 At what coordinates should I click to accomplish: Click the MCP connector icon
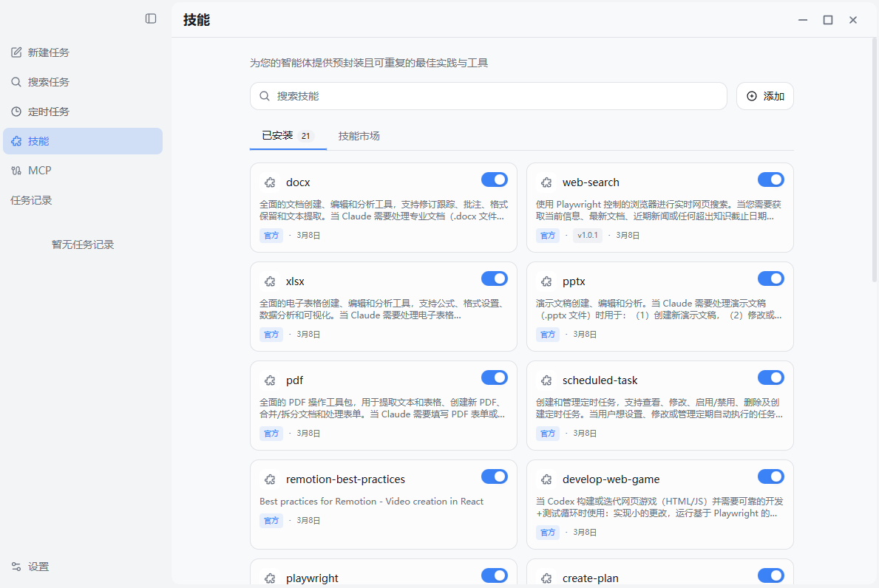tap(16, 171)
